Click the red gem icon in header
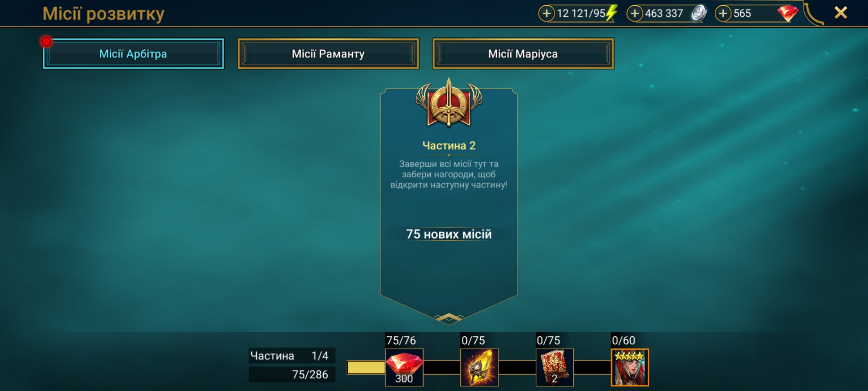868x391 pixels. coord(788,14)
